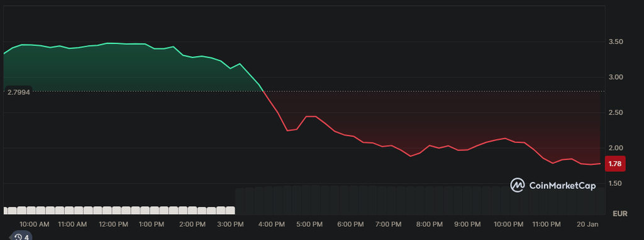The height and width of the screenshot is (240, 644).
Task: Click the 1.50 price axis label
Action: point(616,183)
